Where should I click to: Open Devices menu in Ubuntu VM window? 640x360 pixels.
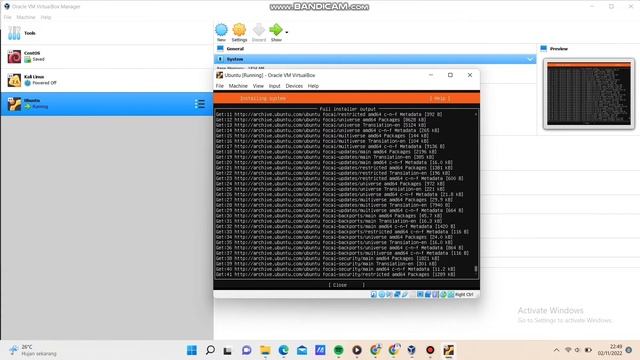tap(294, 86)
